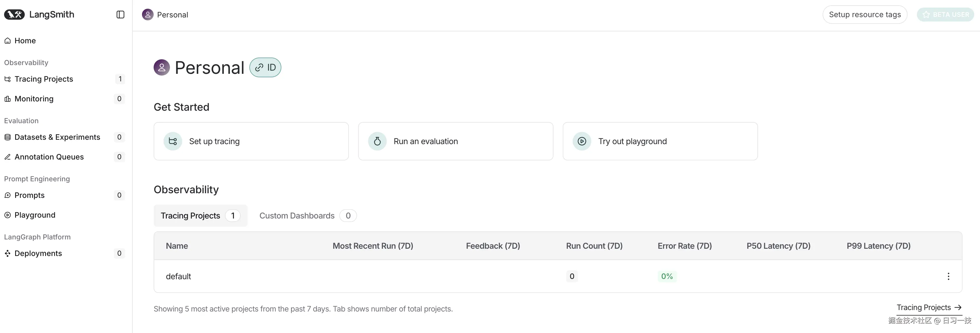The image size is (980, 333).
Task: Click the P50 Latency (7D) column header
Action: 778,246
